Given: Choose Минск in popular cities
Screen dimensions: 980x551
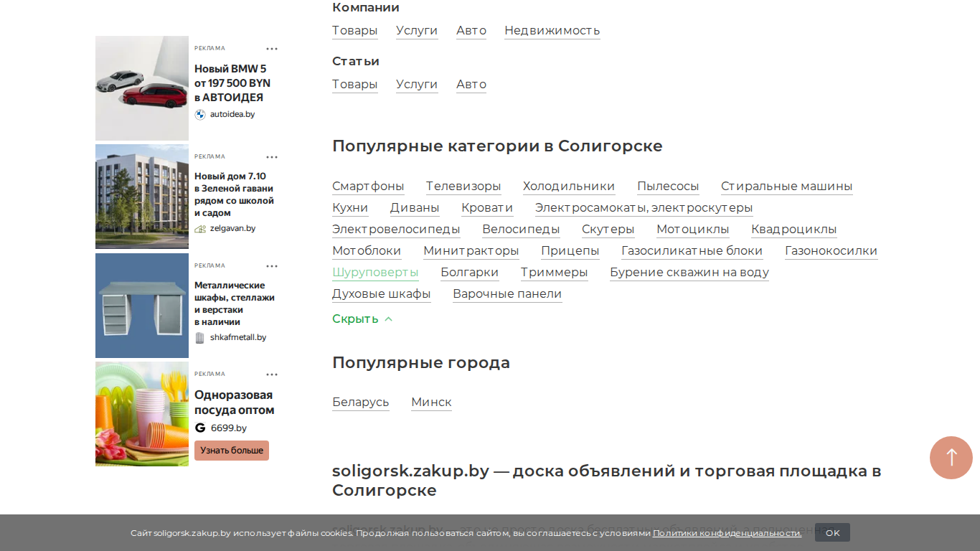Looking at the screenshot, I should tap(431, 402).
